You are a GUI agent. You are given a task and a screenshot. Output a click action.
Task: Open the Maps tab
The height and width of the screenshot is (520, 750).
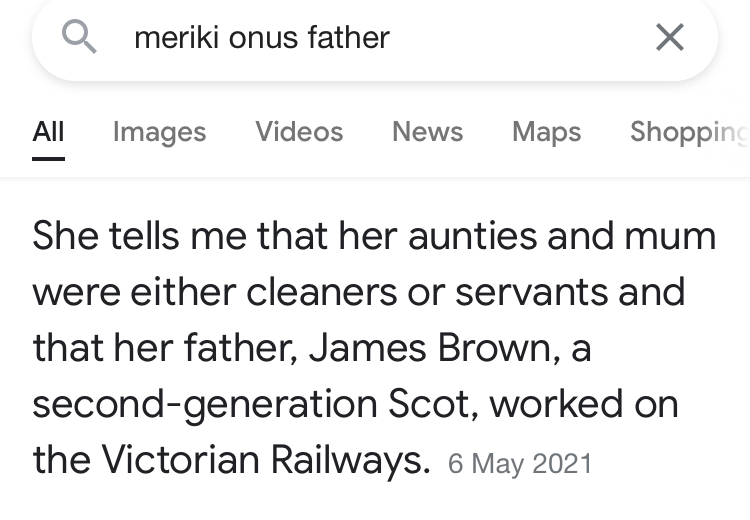[x=546, y=132]
